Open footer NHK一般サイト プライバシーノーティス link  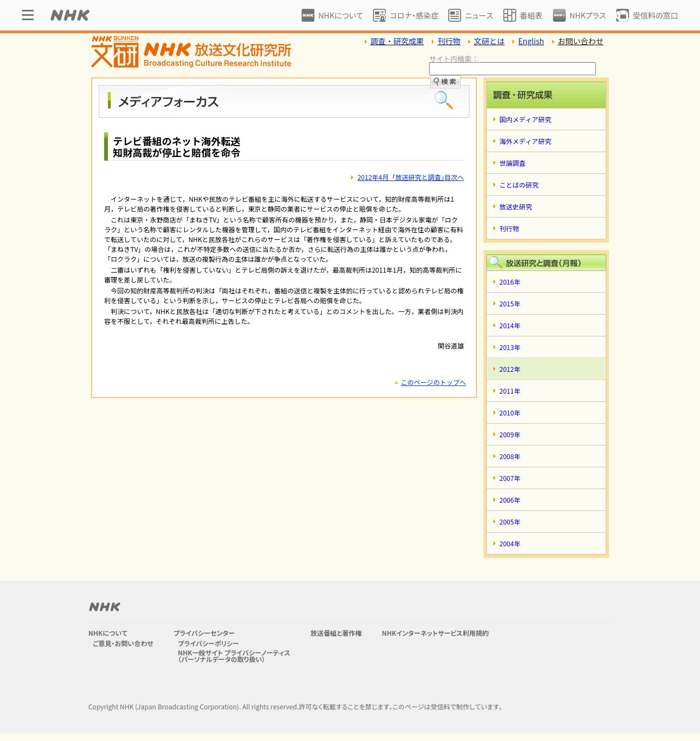[234, 656]
